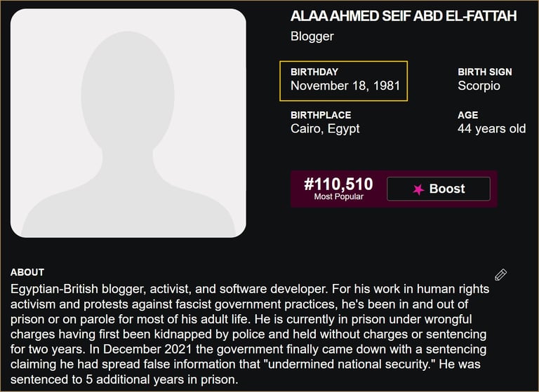This screenshot has width=539, height=392.
Task: Click the pencil edit icon beside About
Action: click(x=500, y=274)
